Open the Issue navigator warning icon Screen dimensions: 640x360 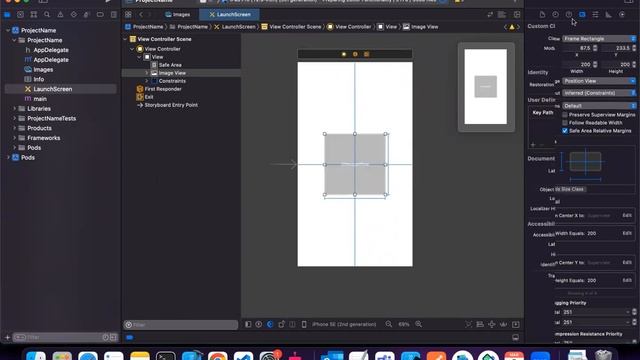pos(60,15)
